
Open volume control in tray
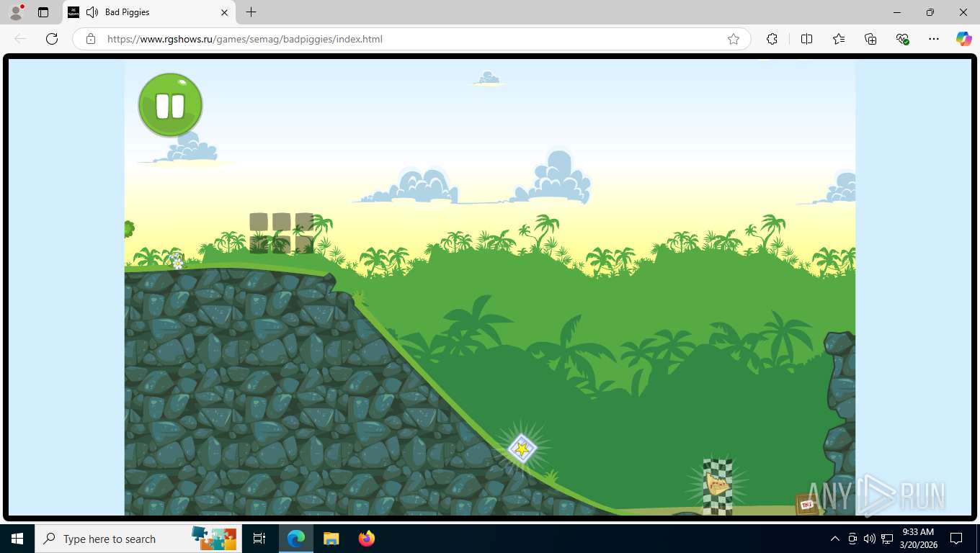(870, 539)
